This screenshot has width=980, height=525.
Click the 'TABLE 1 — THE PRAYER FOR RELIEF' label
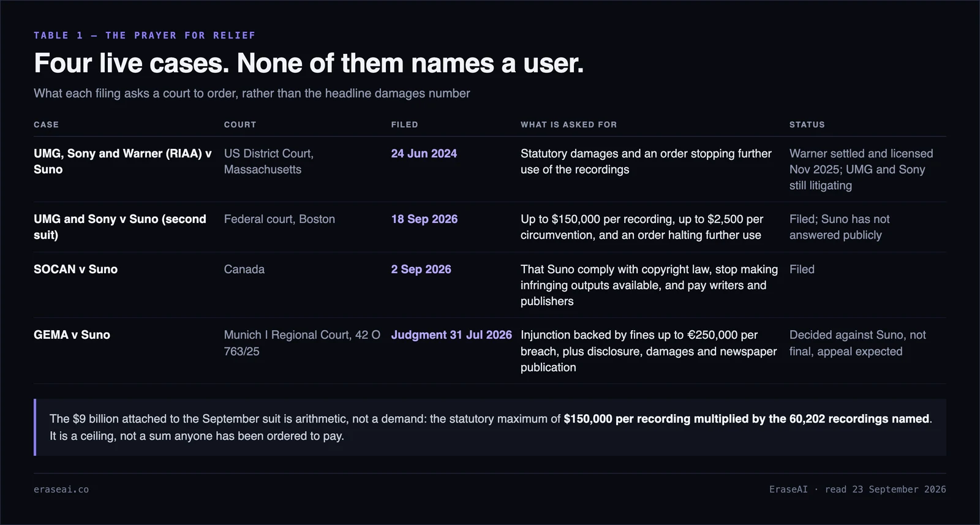point(145,36)
